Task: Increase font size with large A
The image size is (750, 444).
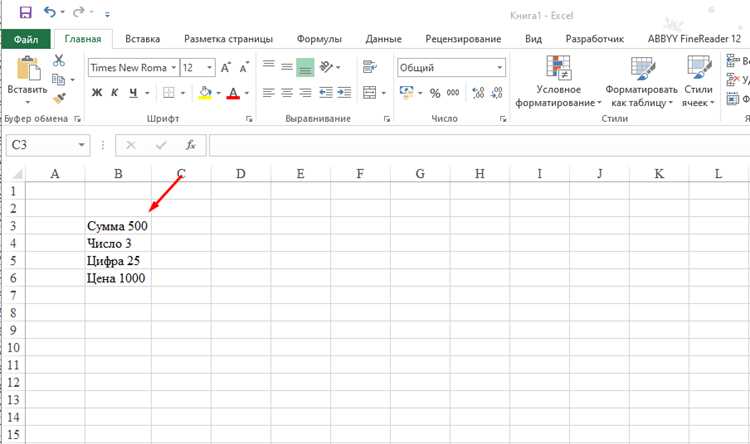Action: coord(226,67)
